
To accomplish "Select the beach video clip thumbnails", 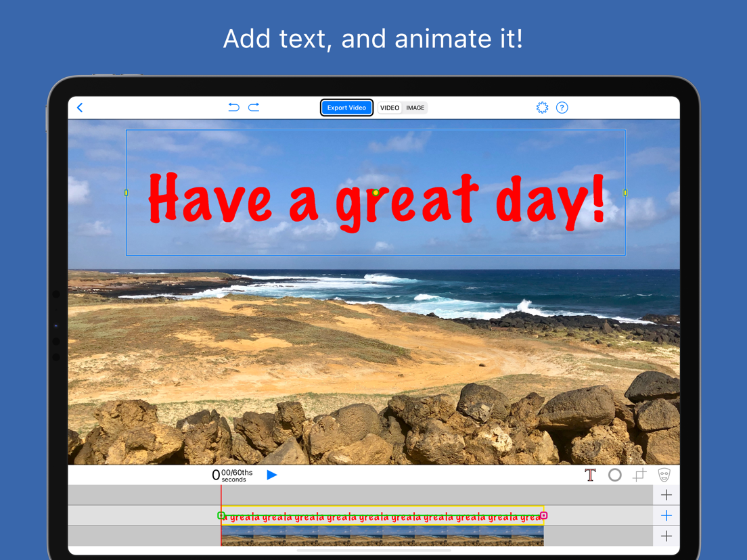I will pos(382,536).
